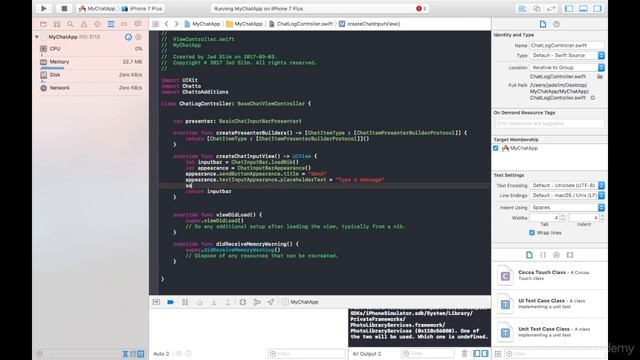Viewport: 640px width, 360px height.
Task: Go forward in editor history
Action: pyautogui.click(x=176, y=24)
